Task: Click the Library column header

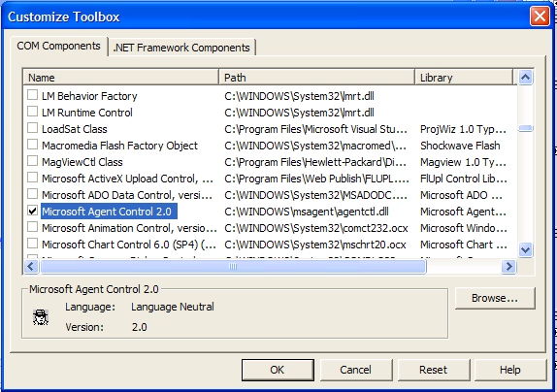Action: (x=464, y=78)
